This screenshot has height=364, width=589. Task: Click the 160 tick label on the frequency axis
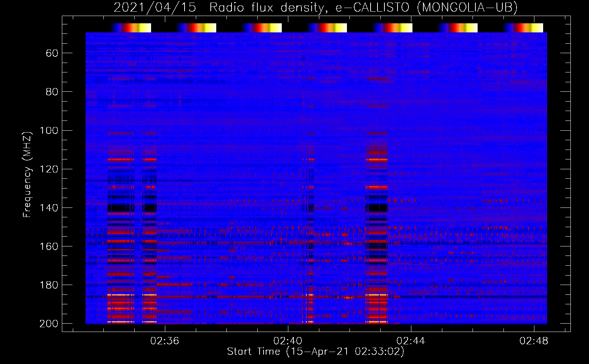[49, 246]
